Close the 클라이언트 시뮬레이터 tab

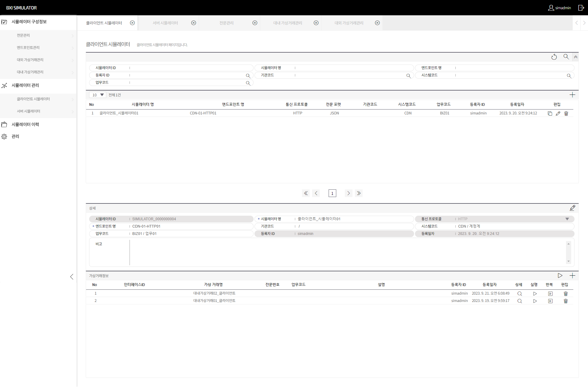(x=132, y=23)
